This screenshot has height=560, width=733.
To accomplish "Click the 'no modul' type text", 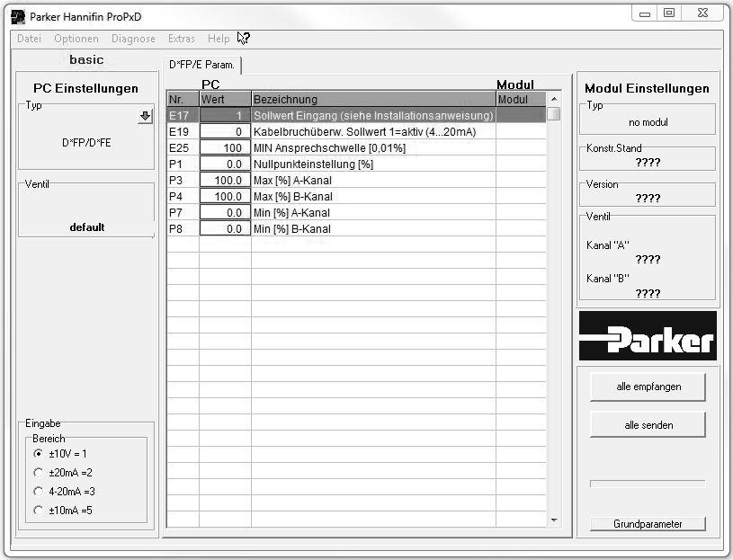I will coord(648,122).
